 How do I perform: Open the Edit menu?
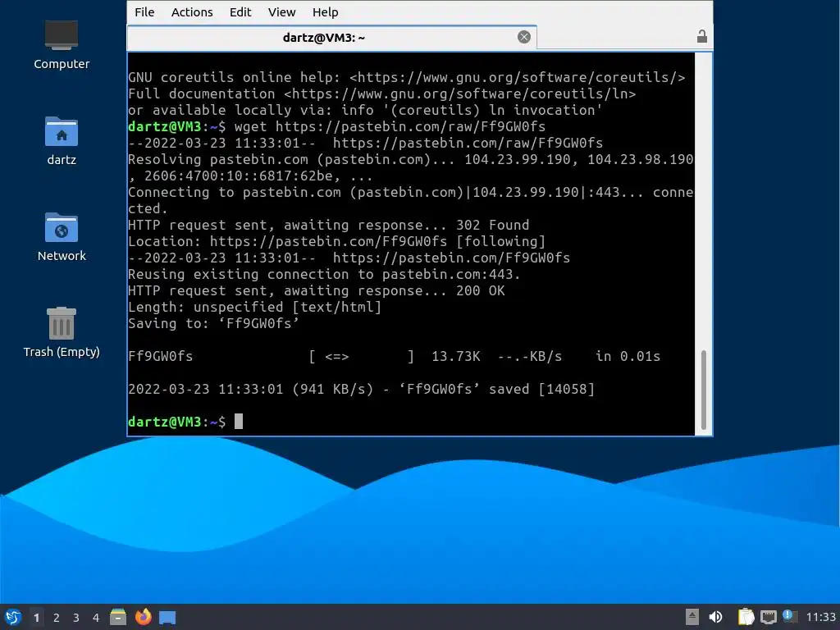[x=240, y=11]
